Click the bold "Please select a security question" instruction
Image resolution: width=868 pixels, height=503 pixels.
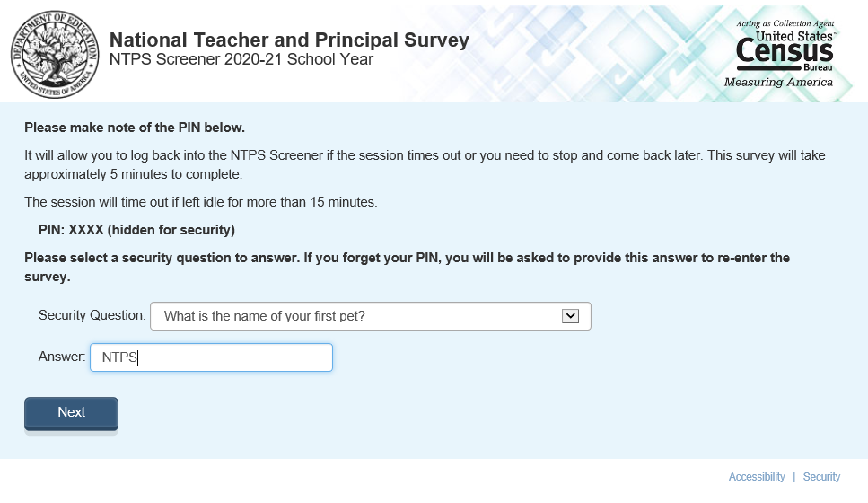pos(407,267)
